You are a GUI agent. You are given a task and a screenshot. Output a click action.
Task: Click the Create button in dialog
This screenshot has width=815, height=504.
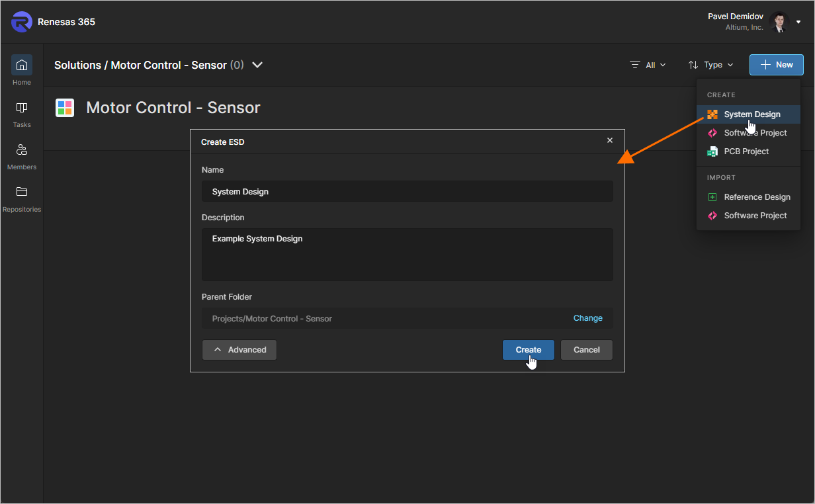pos(528,350)
